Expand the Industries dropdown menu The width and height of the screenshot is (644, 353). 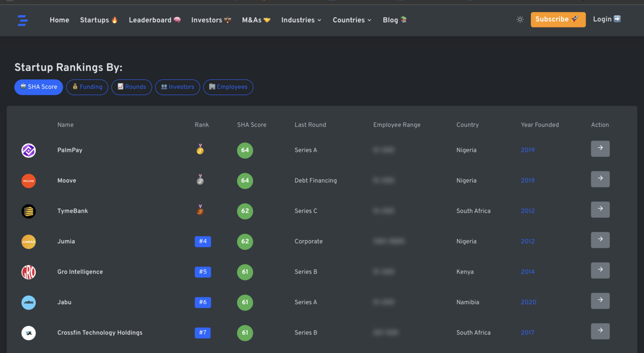point(301,20)
